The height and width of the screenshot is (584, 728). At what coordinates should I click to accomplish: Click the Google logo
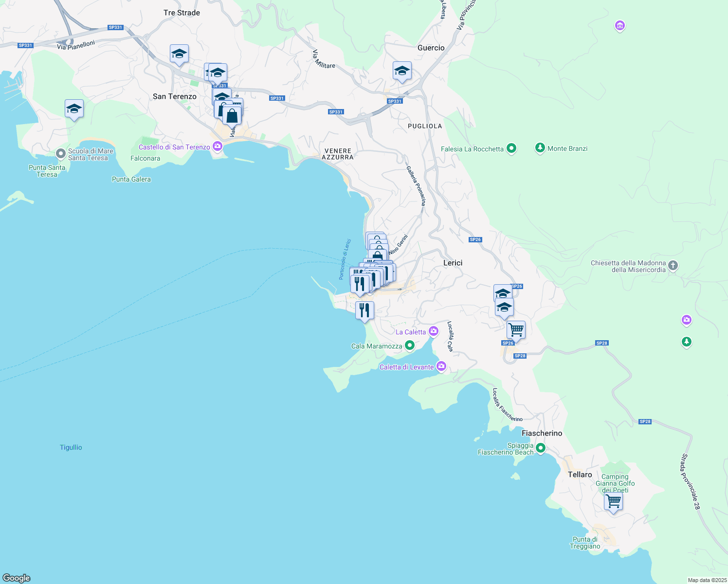click(17, 578)
